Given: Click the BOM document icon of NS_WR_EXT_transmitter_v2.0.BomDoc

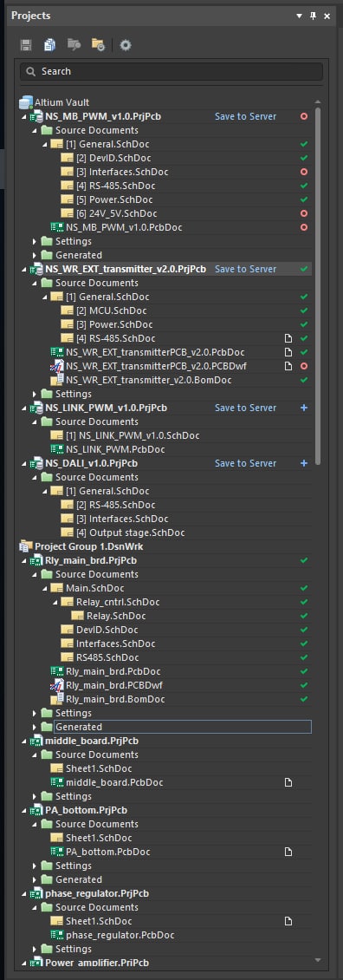Looking at the screenshot, I should [x=57, y=379].
